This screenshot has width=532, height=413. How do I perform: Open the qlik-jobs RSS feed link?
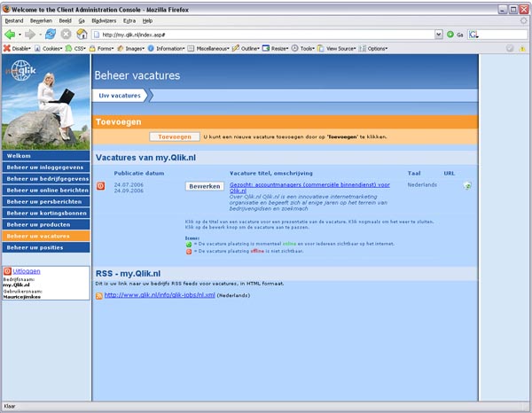pyautogui.click(x=160, y=295)
